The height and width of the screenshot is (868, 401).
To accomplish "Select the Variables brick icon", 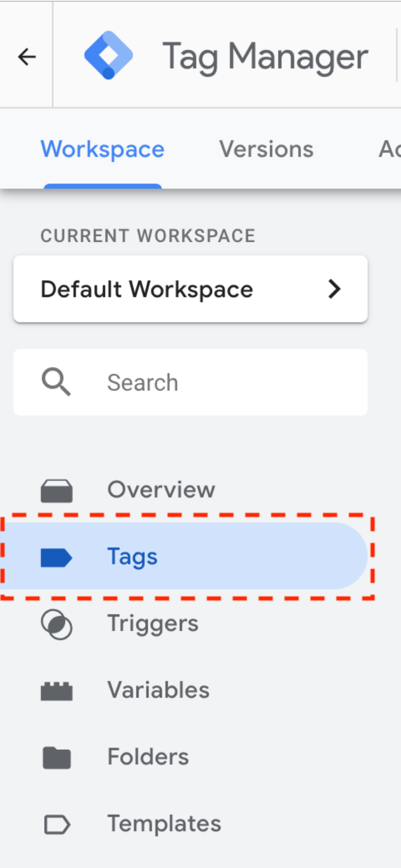I will point(56,690).
